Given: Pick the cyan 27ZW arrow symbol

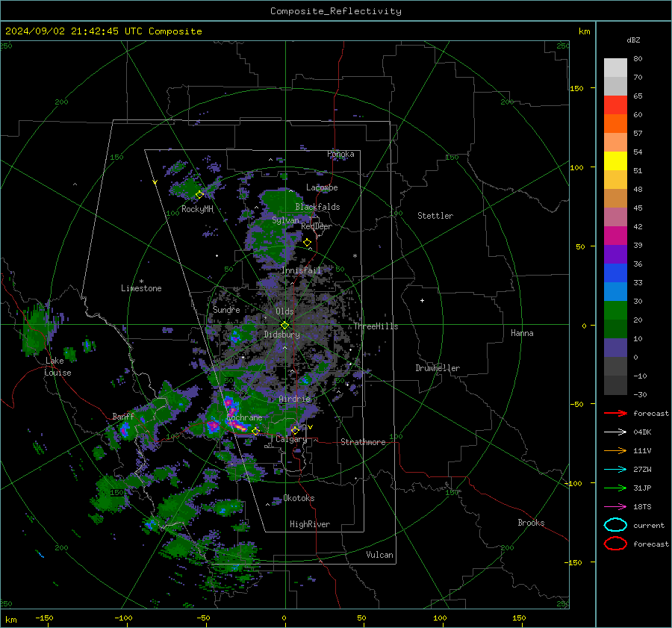Looking at the screenshot, I should [x=615, y=469].
